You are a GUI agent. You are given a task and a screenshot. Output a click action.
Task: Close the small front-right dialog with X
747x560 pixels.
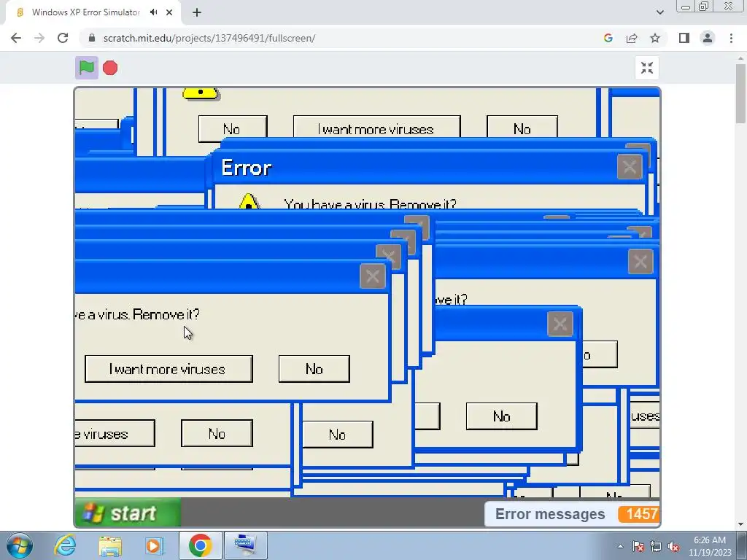click(x=560, y=324)
